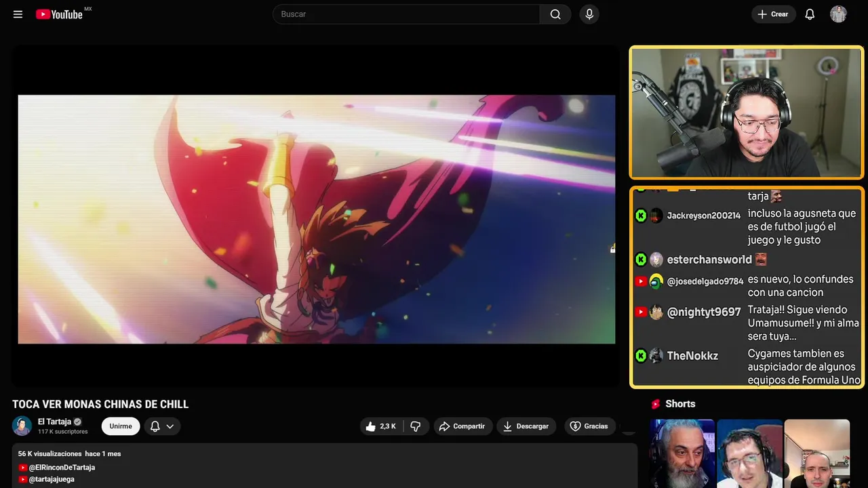This screenshot has width=868, height=488.
Task: Click the Shorts section heading
Action: pyautogui.click(x=680, y=404)
